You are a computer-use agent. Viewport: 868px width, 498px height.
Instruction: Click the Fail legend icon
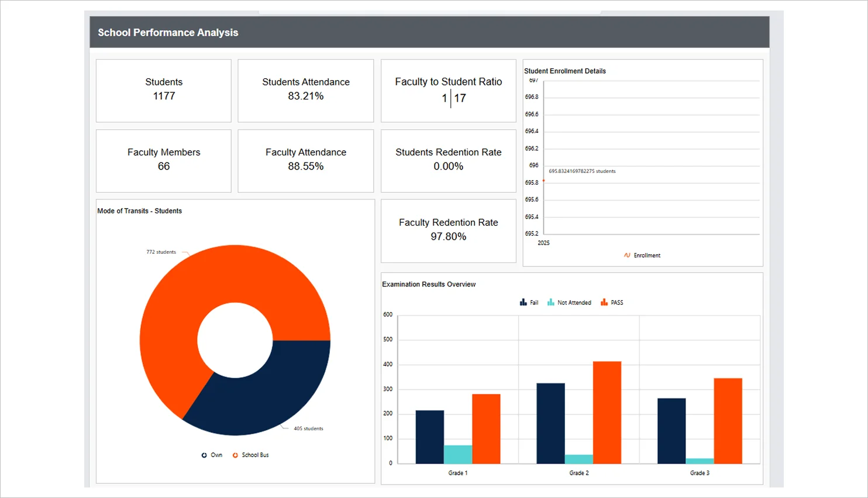tap(523, 303)
